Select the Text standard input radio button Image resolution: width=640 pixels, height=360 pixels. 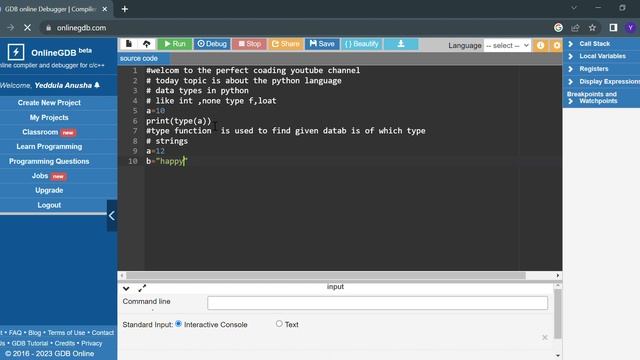(279, 324)
